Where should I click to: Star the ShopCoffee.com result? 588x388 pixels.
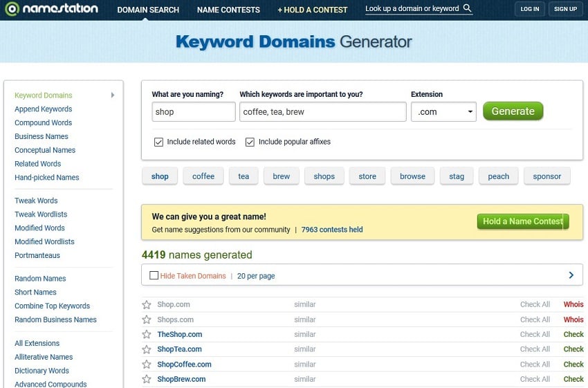click(x=147, y=364)
